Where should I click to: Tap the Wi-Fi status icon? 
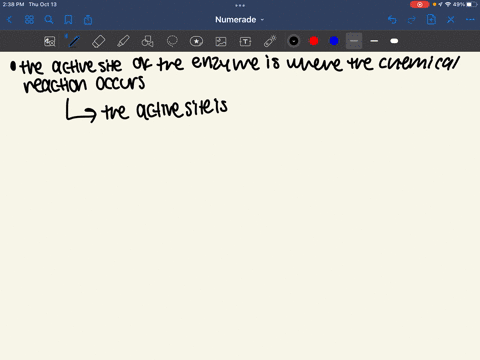pyautogui.click(x=448, y=5)
